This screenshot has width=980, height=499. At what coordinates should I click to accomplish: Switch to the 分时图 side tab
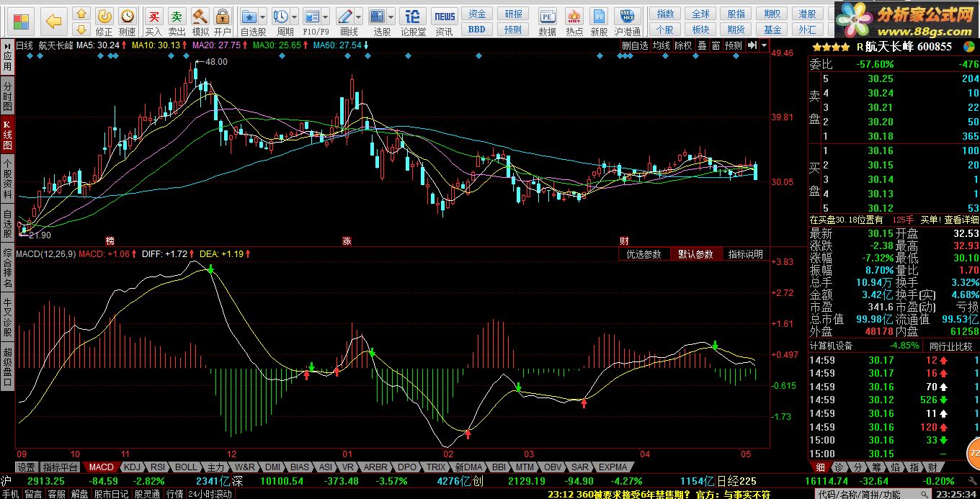[x=7, y=97]
